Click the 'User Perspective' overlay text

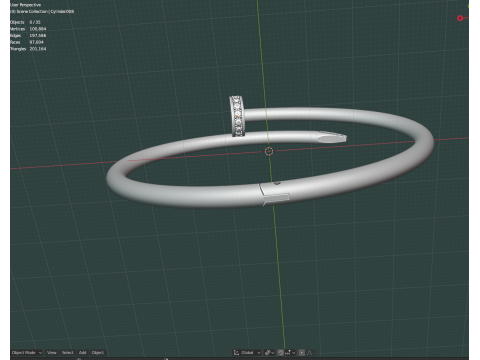pyautogui.click(x=26, y=5)
